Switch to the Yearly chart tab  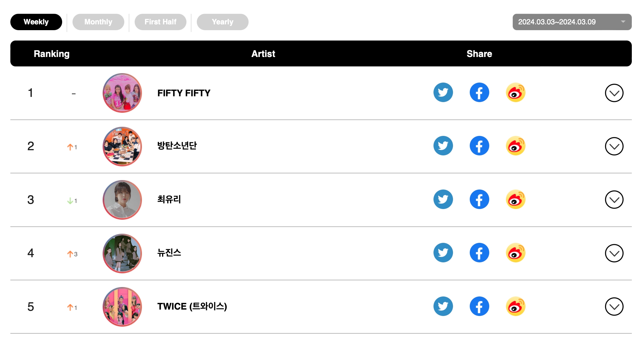[x=222, y=22]
